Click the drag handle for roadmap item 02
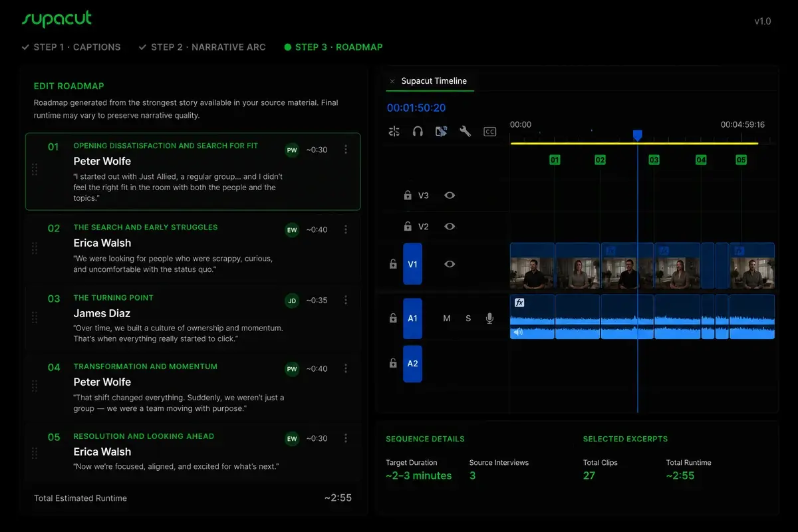The width and height of the screenshot is (798, 532). pyautogui.click(x=35, y=248)
